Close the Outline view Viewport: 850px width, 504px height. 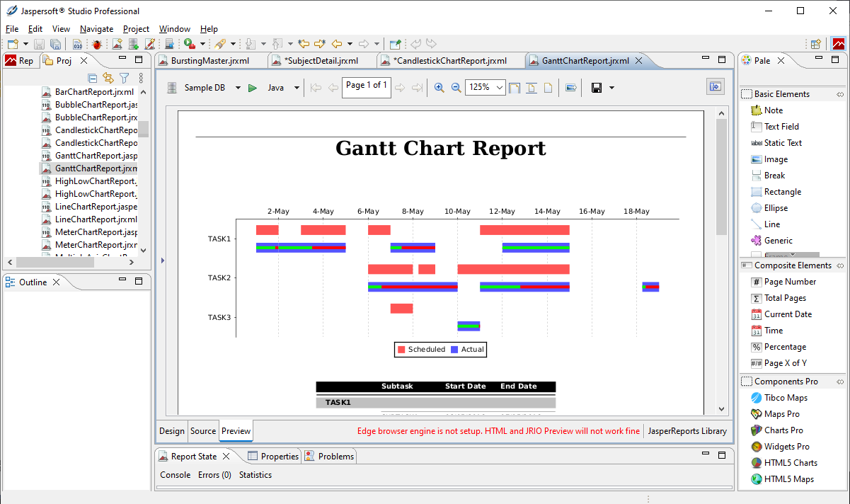tap(57, 282)
